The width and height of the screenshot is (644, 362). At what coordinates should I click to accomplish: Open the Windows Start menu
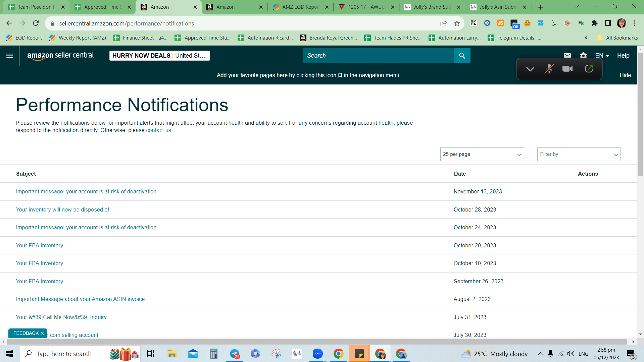[10, 354]
